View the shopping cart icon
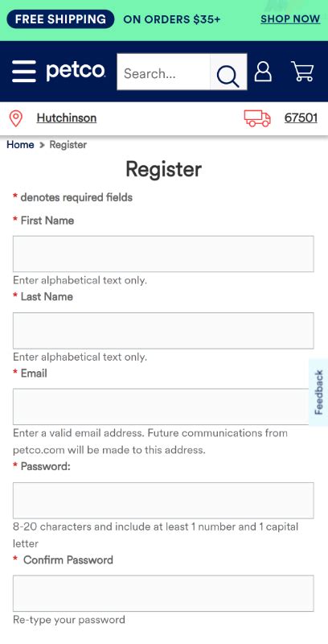The width and height of the screenshot is (328, 644). tap(302, 71)
